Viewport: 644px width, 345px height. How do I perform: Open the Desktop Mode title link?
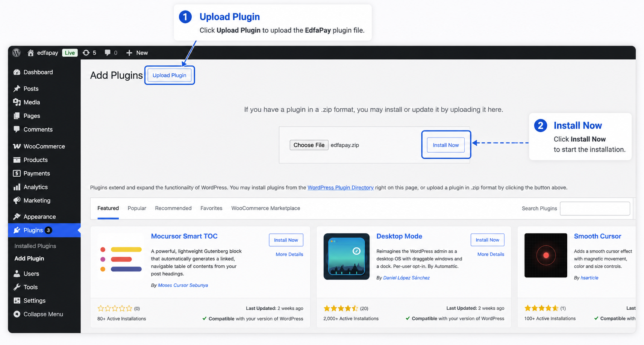coord(399,236)
